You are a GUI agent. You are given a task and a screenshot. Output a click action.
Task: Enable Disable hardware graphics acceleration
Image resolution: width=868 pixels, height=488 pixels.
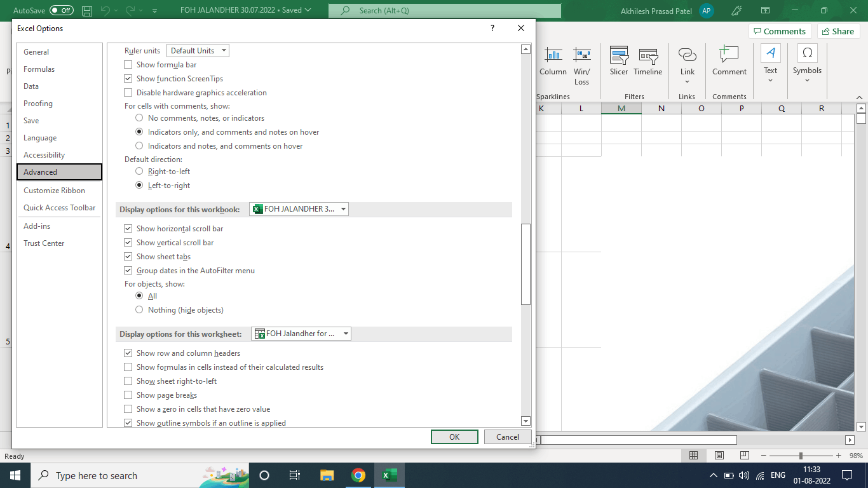click(x=128, y=93)
